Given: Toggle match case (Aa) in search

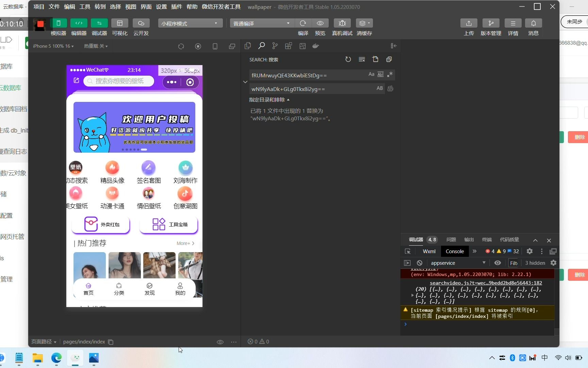Looking at the screenshot, I should coord(371,74).
